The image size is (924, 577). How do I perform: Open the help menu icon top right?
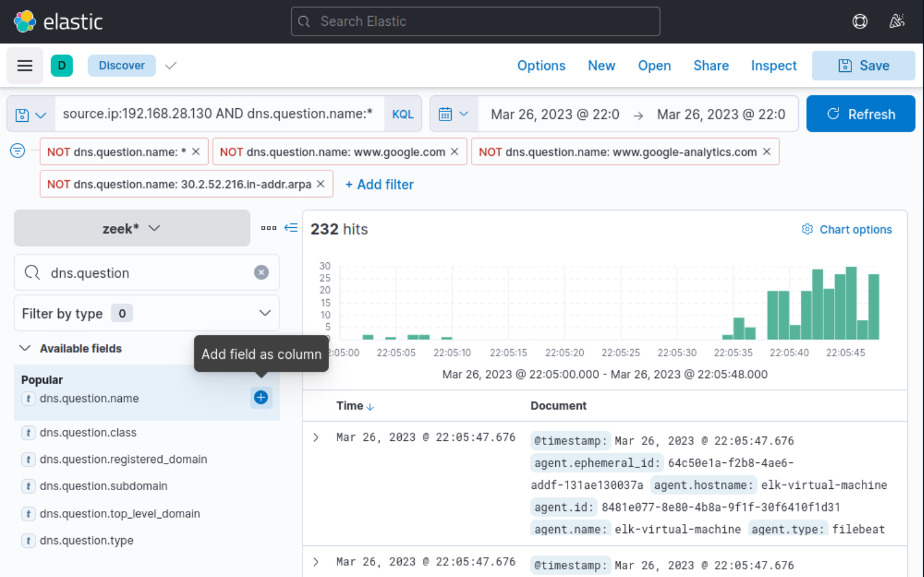pyautogui.click(x=859, y=21)
